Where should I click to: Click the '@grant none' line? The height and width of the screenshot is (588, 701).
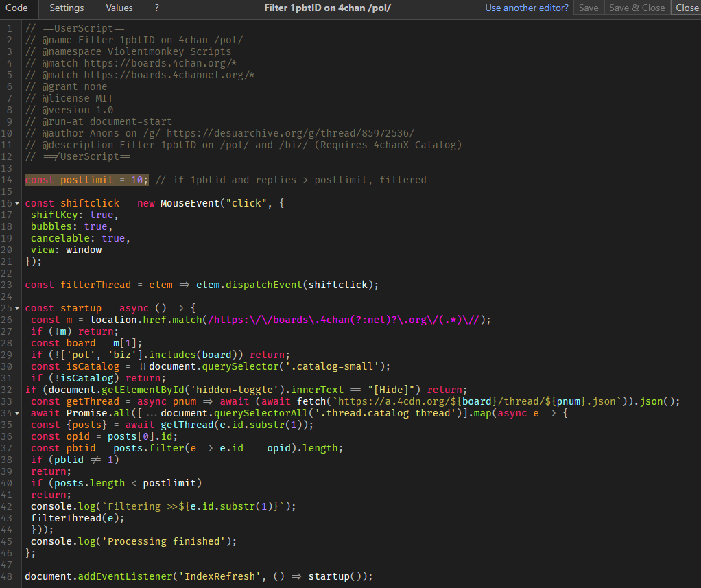click(x=66, y=86)
